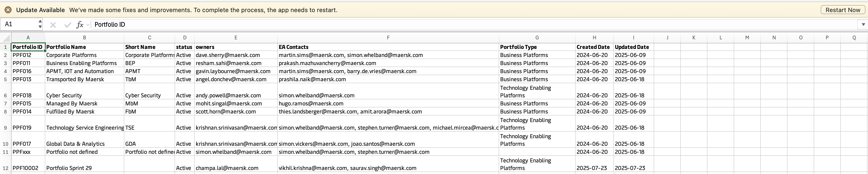Click cell PPFxxx
868x174 pixels.
[x=28, y=152]
